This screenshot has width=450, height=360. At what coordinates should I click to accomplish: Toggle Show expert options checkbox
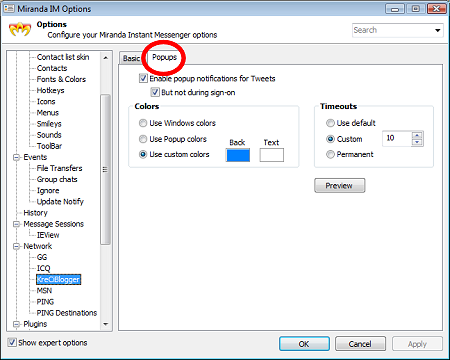click(12, 342)
